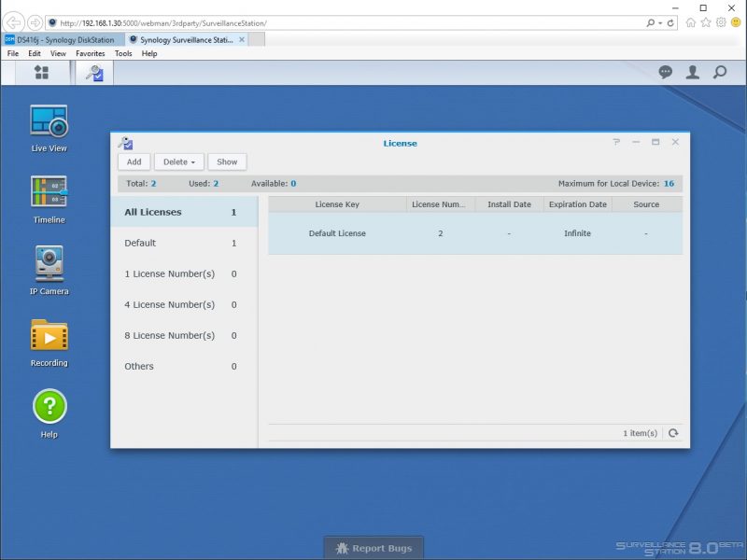Click the Report Bugs button
The width and height of the screenshot is (747, 560).
tap(373, 548)
